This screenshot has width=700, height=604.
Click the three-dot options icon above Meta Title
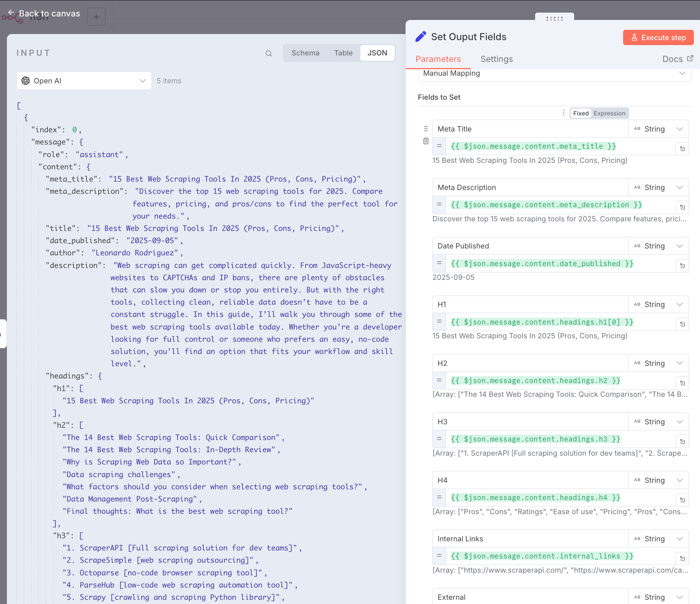click(563, 113)
